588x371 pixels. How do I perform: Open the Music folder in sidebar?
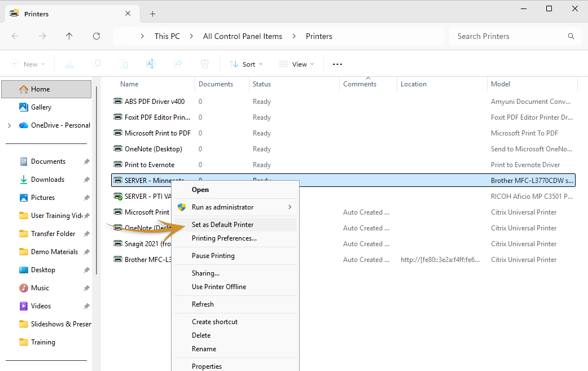click(40, 288)
